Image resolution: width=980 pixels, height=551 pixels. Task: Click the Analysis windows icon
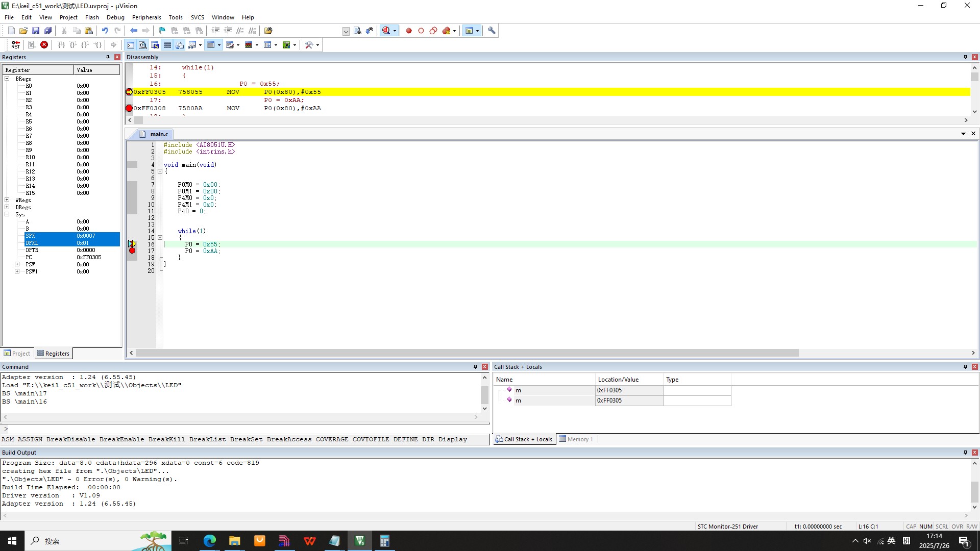[249, 45]
